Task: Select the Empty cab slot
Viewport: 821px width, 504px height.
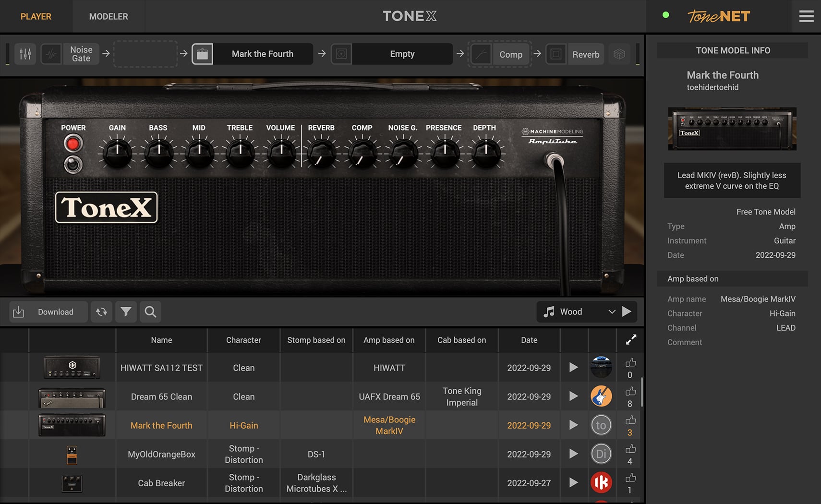Action: pyautogui.click(x=402, y=54)
